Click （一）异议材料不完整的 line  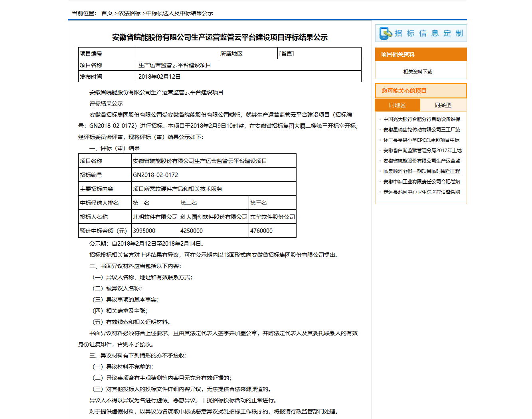coord(123,367)
